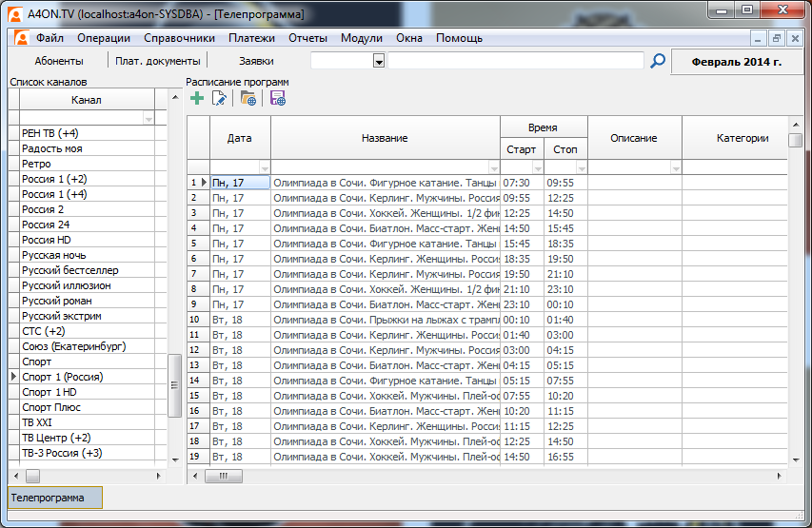Open the dropdown left of search field

(379, 61)
